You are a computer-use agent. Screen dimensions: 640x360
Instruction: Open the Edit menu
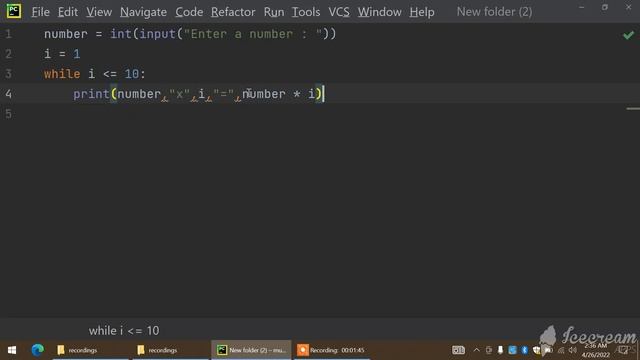pos(67,12)
